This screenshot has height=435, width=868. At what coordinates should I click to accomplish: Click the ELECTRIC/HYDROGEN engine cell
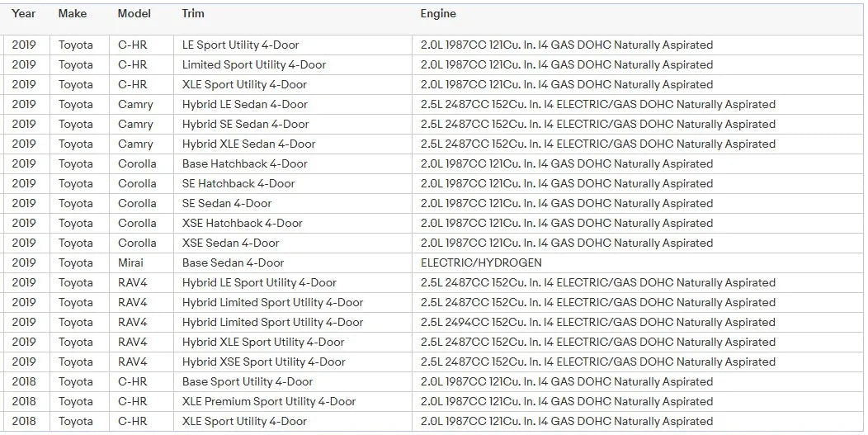(x=481, y=263)
